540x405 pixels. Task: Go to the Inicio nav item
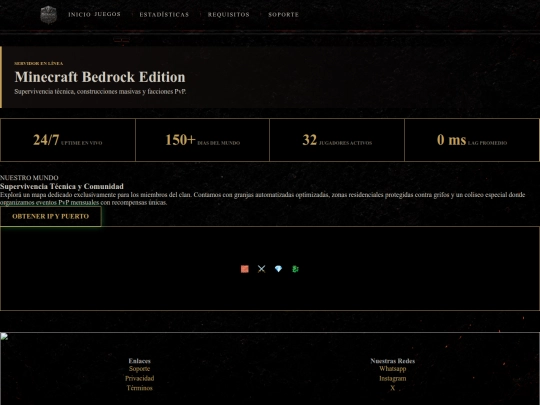click(79, 14)
